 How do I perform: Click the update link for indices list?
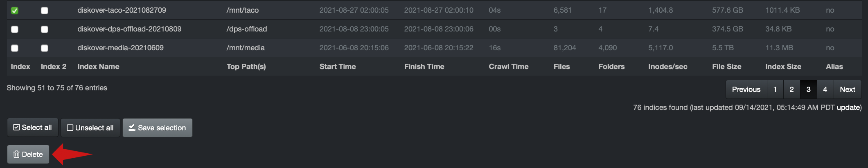point(848,108)
